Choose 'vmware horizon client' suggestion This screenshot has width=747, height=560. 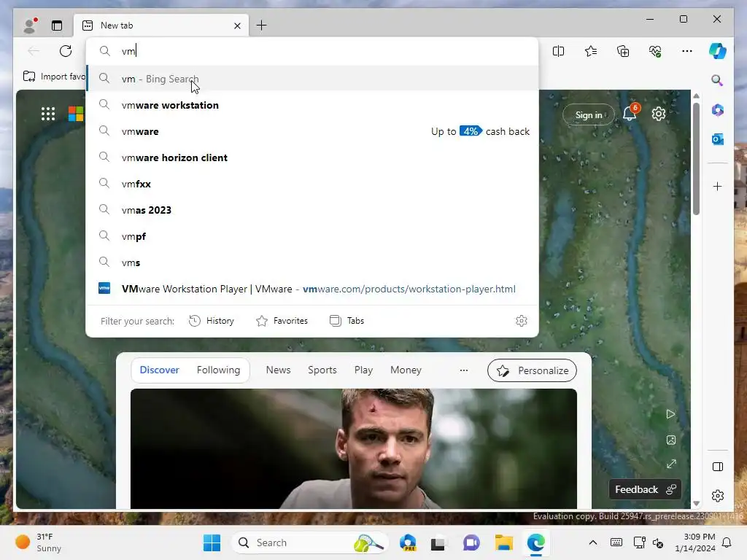[312, 157]
